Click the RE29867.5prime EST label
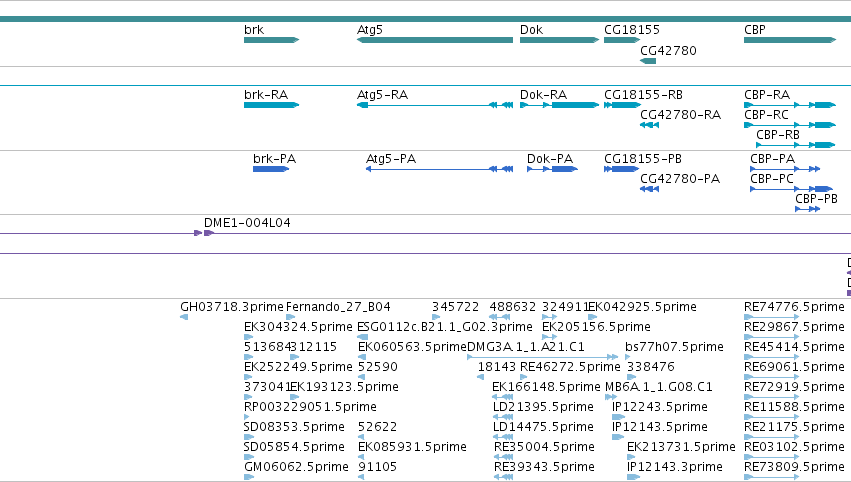Viewport: 851px width, 482px height. click(795, 327)
